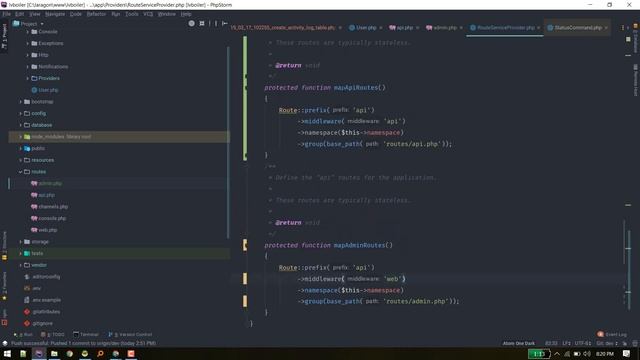Open the Event Log
The width and height of the screenshot is (640, 360).
pos(612,334)
